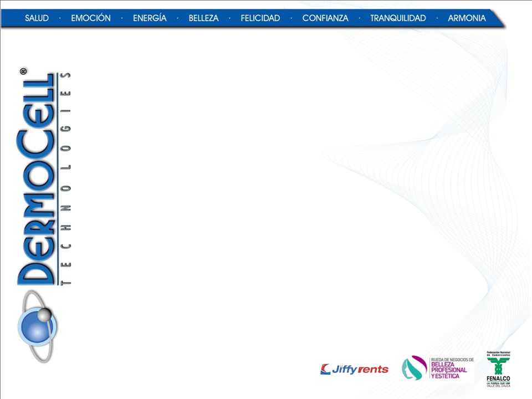Click the word SALUD in the banner

(x=37, y=18)
